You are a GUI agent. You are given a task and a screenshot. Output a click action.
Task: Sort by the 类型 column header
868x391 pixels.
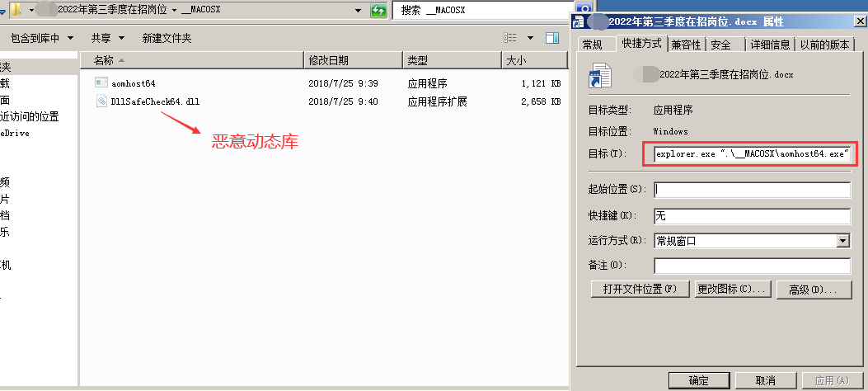[x=452, y=60]
